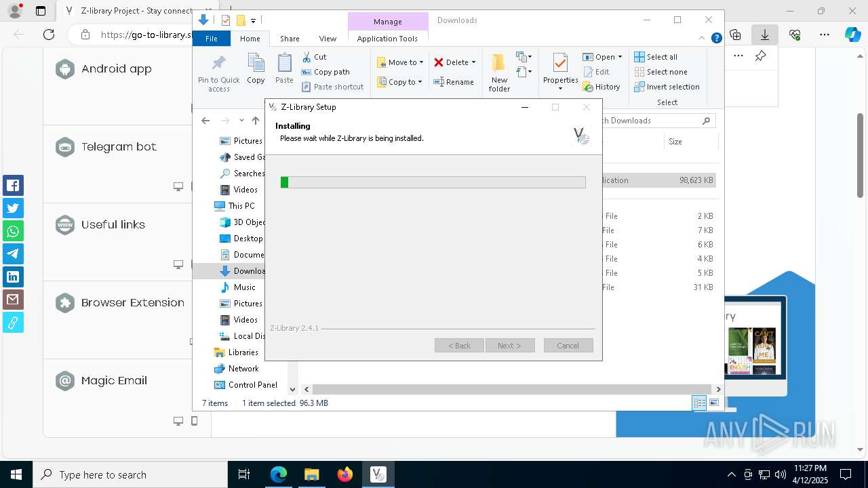Click the horizontal scrollbar in Explorer
Viewport: 868px width, 488px height.
tap(512, 389)
